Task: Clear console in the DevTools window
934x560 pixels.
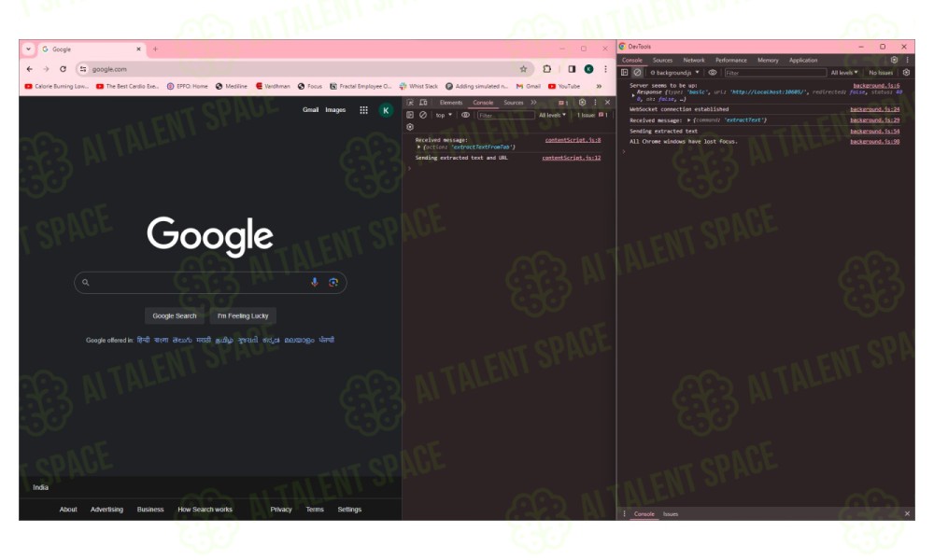Action: [637, 73]
